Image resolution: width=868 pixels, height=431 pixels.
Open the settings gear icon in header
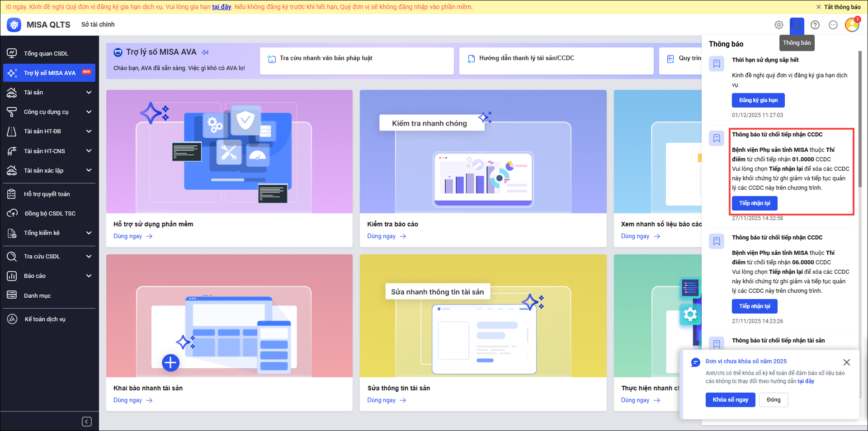click(778, 25)
